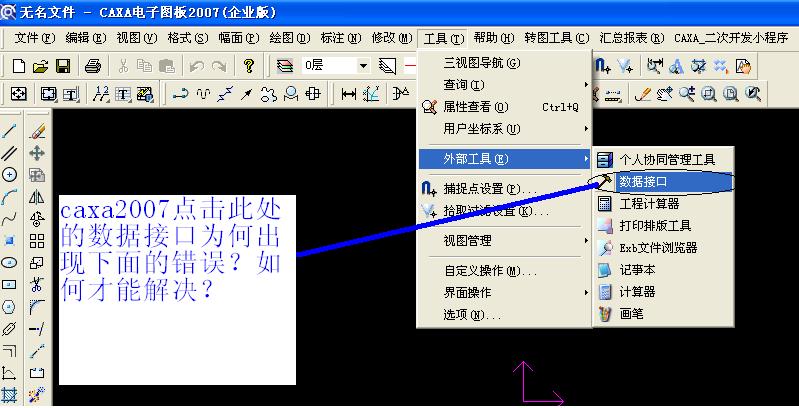Select the ellipse drawing tool

pyautogui.click(x=9, y=263)
